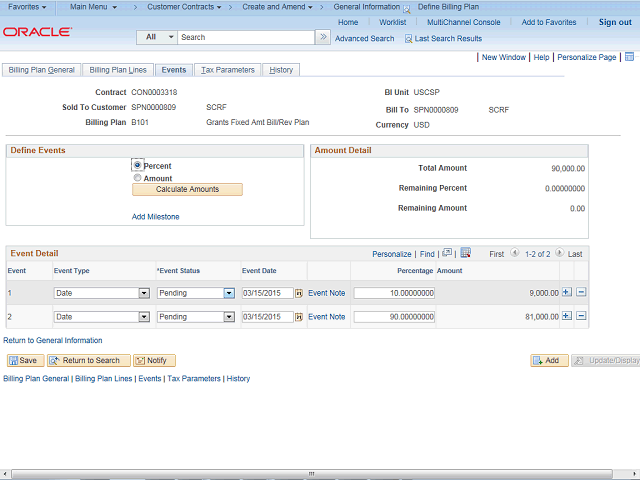Switch to the Tax Parameters tab
The image size is (640, 480).
(228, 70)
